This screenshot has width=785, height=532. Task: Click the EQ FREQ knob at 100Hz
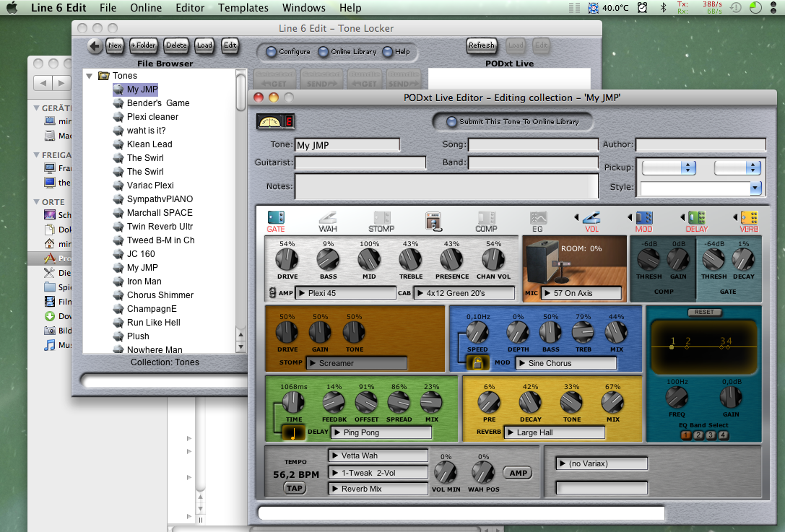[x=677, y=397]
